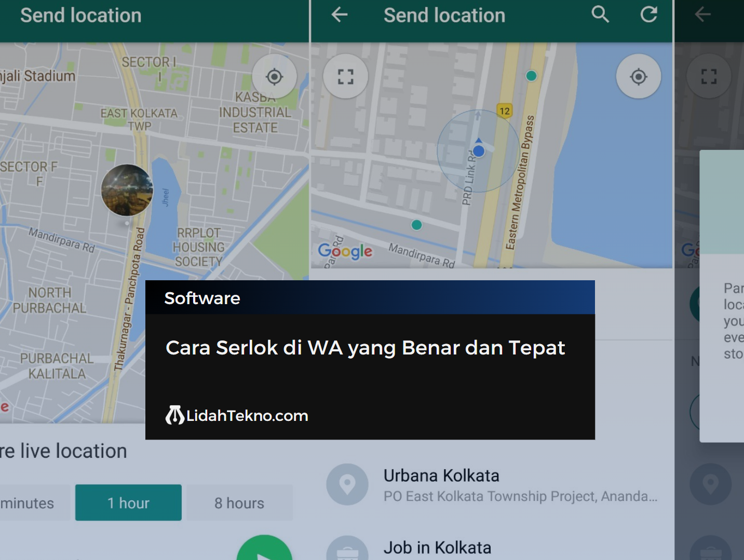Tap the back arrow in middle Send location header
744x560 pixels.
click(340, 15)
